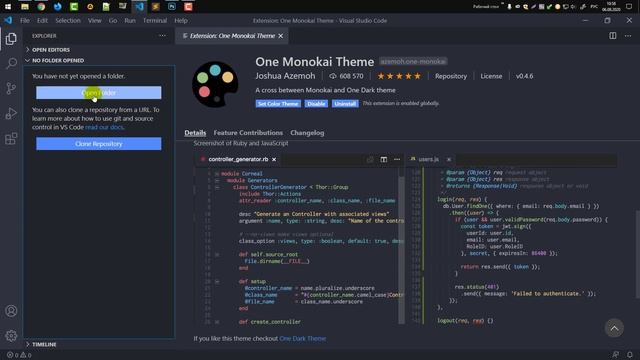640x360 pixels.
Task: Open the File menu
Action: (25, 20)
